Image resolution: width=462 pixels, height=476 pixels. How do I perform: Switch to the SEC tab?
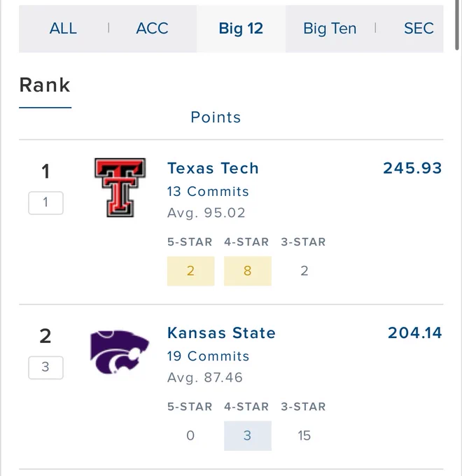[x=419, y=29]
